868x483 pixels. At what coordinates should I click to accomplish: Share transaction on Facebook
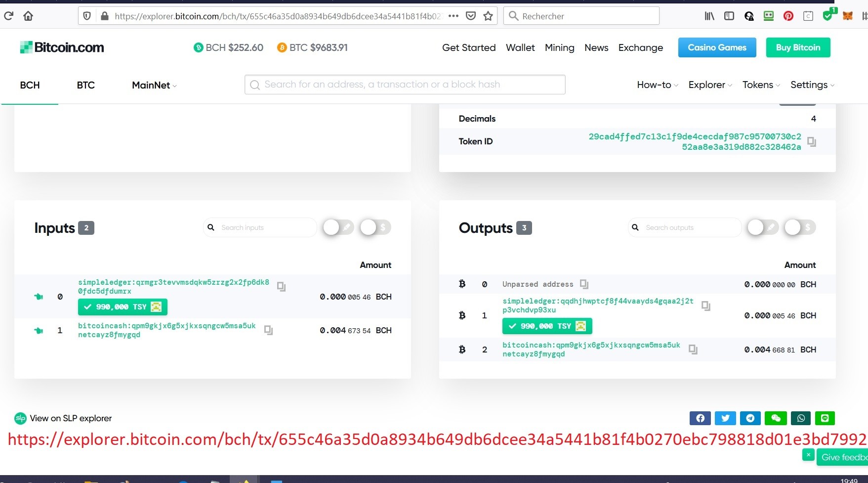coord(700,418)
